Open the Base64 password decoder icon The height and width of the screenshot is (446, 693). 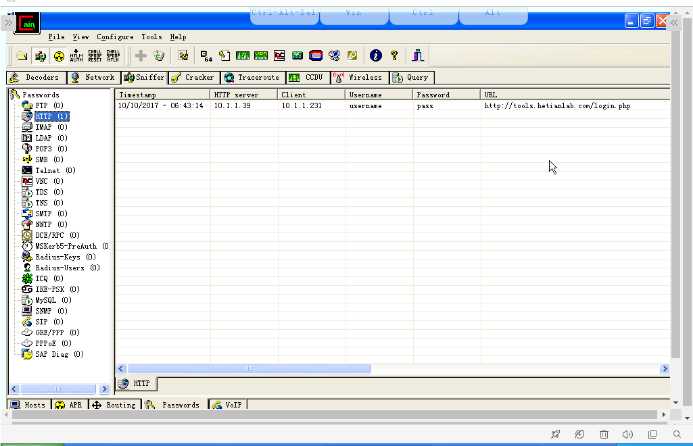206,56
